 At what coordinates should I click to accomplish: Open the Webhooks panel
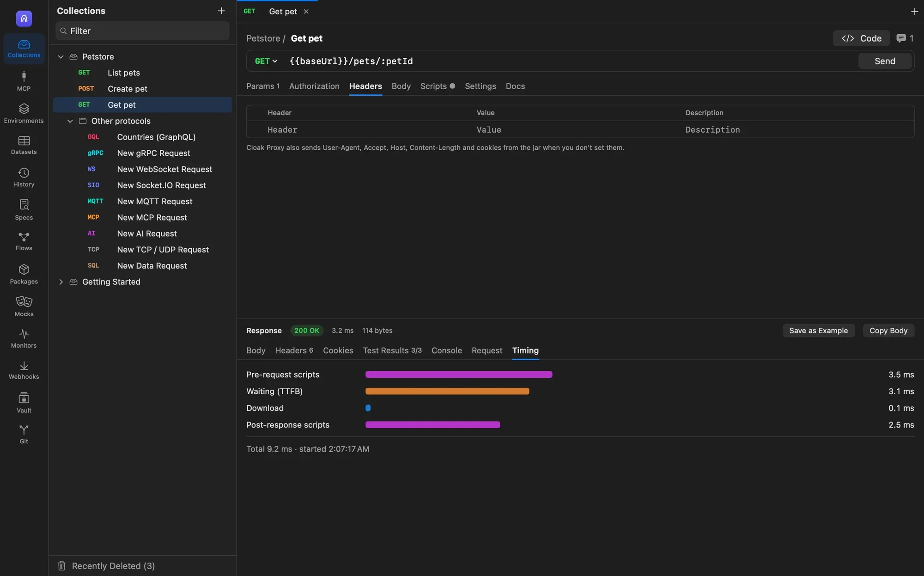tap(24, 370)
